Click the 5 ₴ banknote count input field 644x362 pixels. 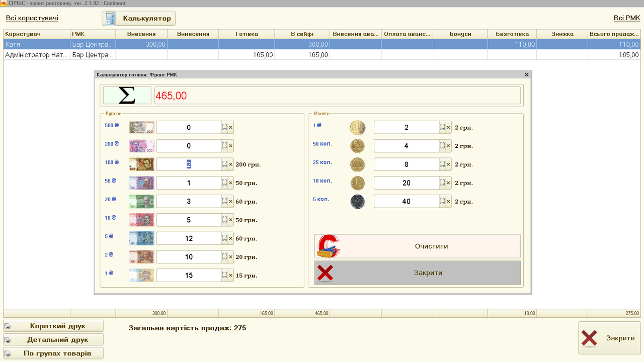click(x=189, y=238)
